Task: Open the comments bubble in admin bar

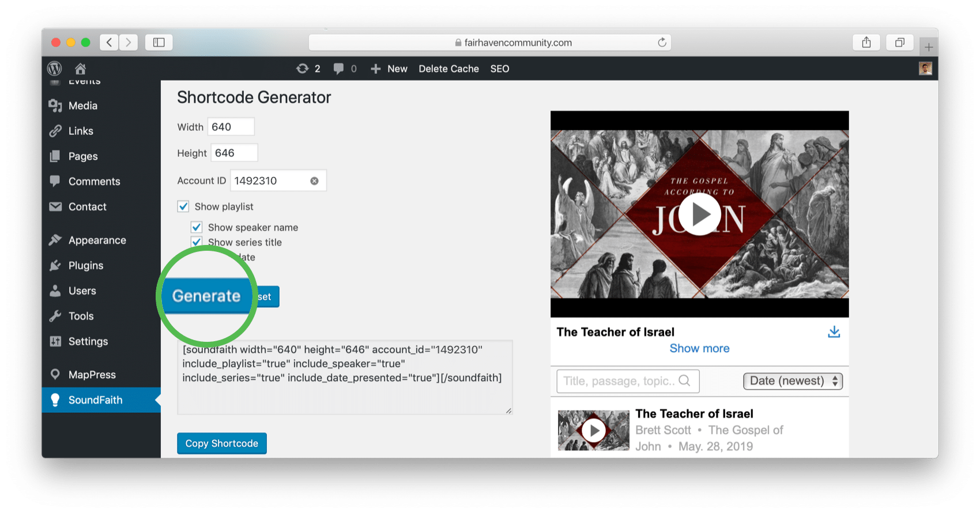Action: [338, 69]
